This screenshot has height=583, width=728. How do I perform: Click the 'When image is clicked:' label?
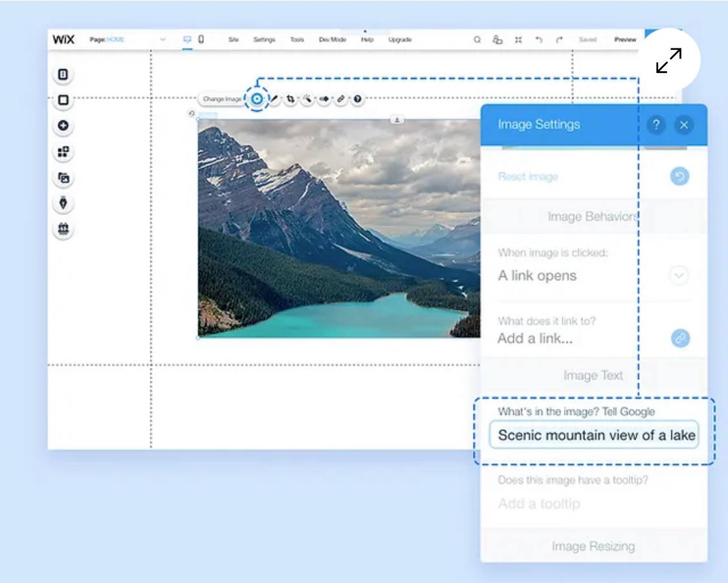[x=553, y=252]
